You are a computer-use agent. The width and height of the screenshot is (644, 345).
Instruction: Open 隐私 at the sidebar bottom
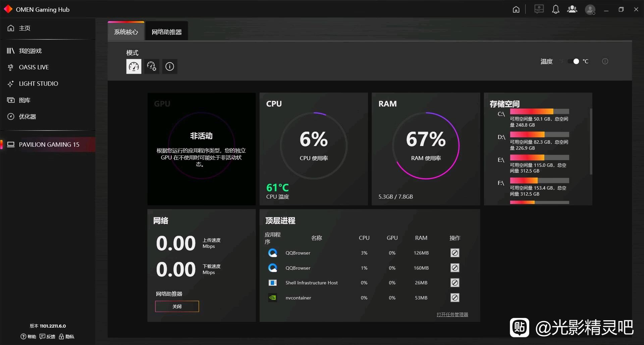[66, 337]
